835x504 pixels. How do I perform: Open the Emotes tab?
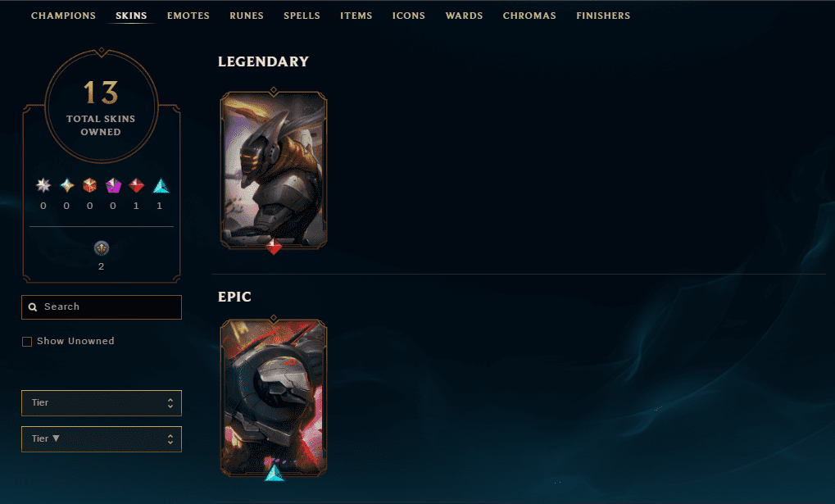click(188, 16)
